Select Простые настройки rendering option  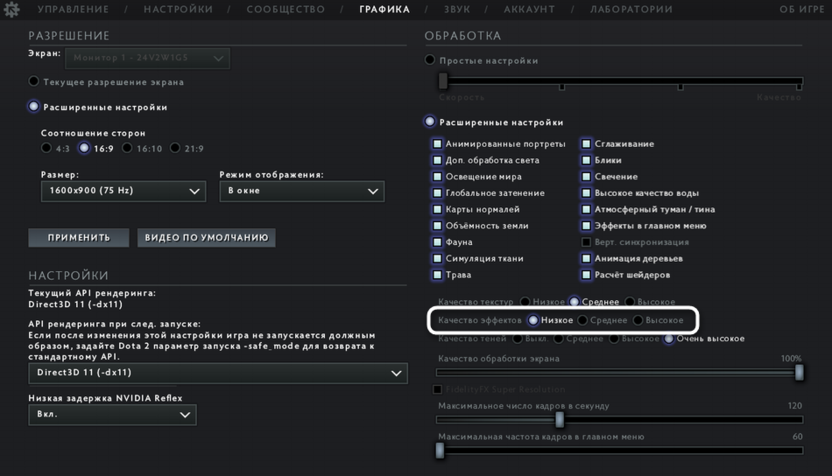(x=430, y=60)
